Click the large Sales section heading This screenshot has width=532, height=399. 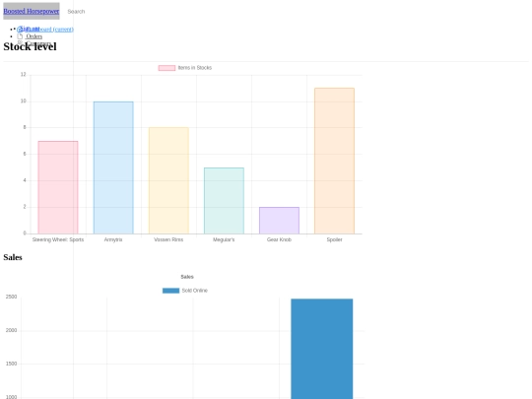[x=13, y=257]
